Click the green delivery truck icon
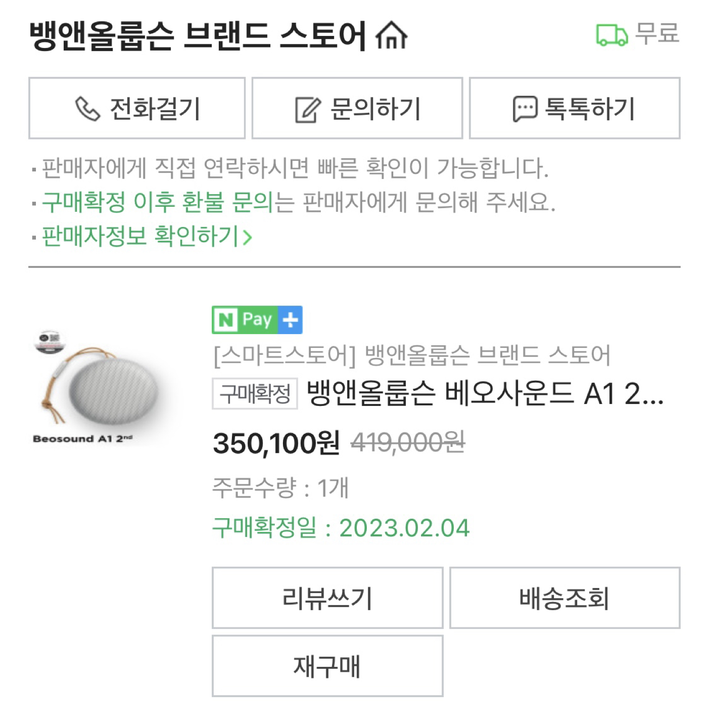This screenshot has height=728, width=709. coord(612,34)
